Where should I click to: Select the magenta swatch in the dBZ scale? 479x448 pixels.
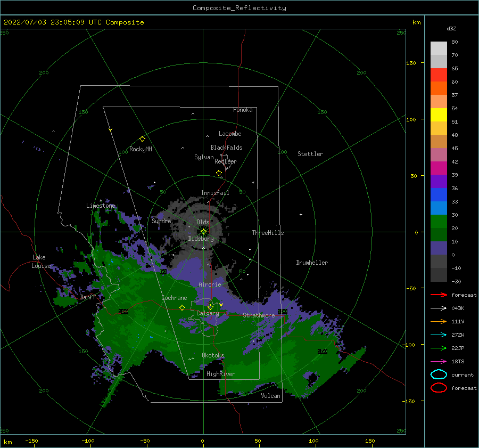pyautogui.click(x=439, y=168)
